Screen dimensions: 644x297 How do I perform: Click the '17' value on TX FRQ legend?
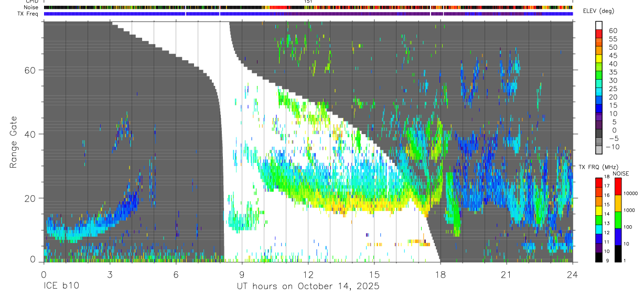607,186
